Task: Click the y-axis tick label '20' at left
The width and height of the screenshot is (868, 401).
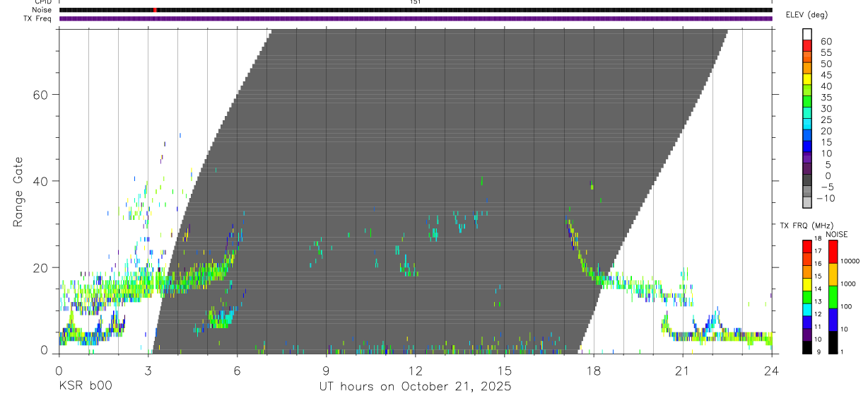Action: [x=42, y=267]
